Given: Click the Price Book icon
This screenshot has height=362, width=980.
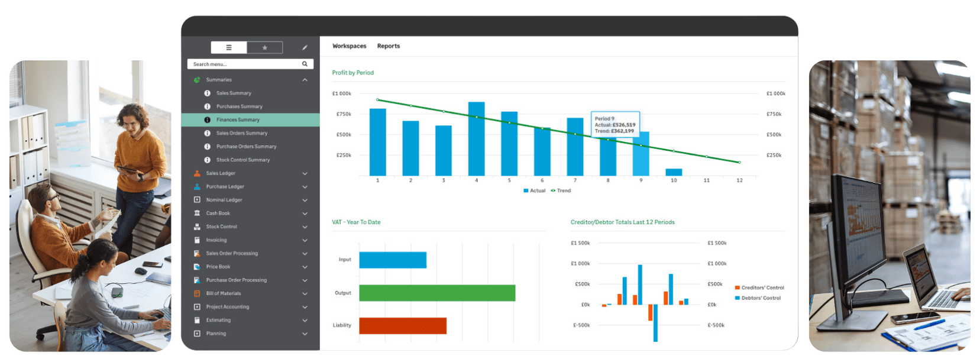Looking at the screenshot, I should click(197, 267).
